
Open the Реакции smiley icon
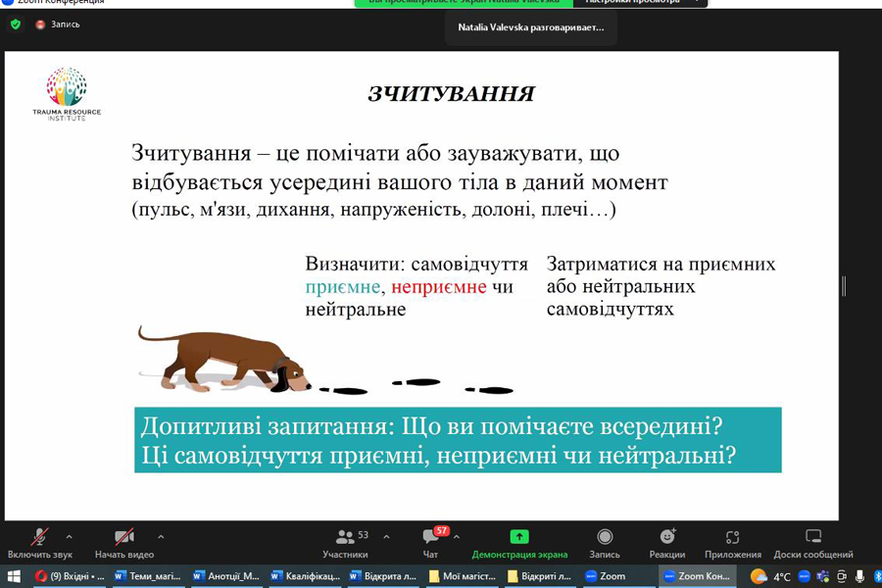pos(667,536)
